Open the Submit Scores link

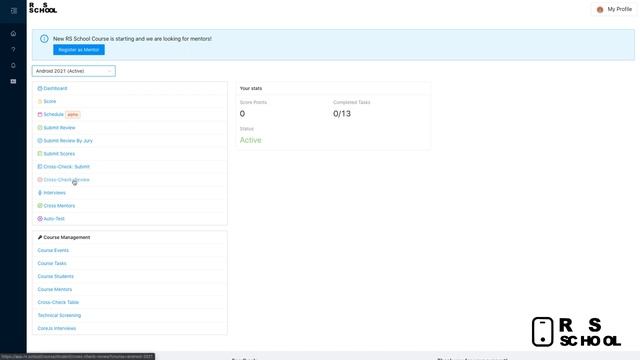(x=59, y=153)
